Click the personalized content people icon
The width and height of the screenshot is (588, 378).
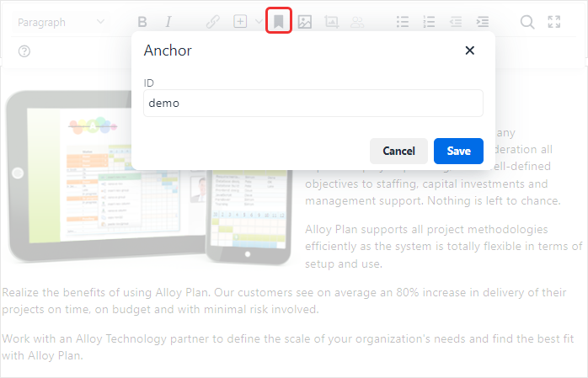point(357,22)
